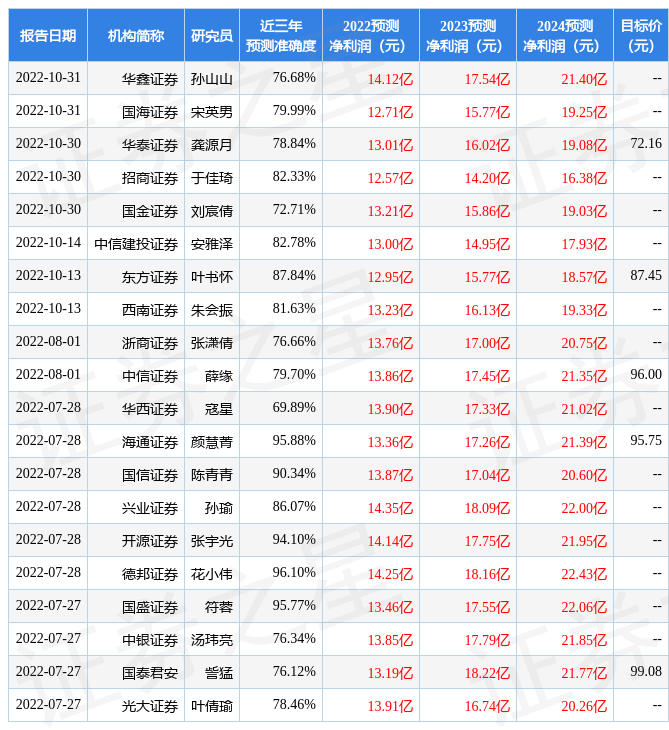
Task: Click target price 95.75
Action: (x=646, y=441)
